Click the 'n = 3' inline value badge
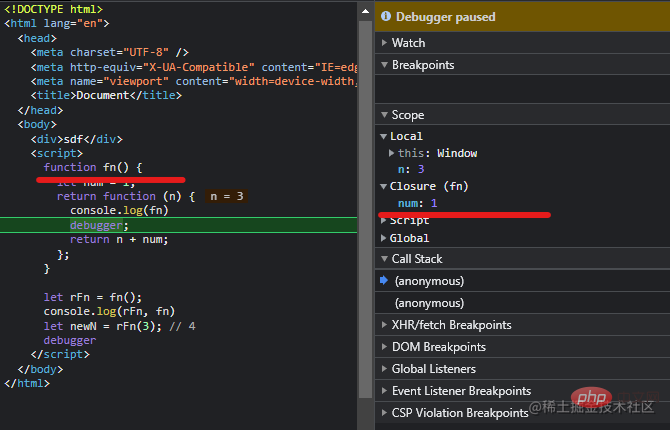Screen dimensions: 670x430 tap(226, 196)
